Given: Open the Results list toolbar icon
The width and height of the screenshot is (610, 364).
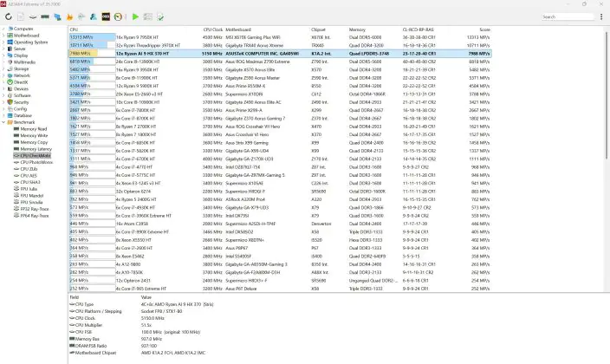Looking at the screenshot, I should (x=148, y=16).
